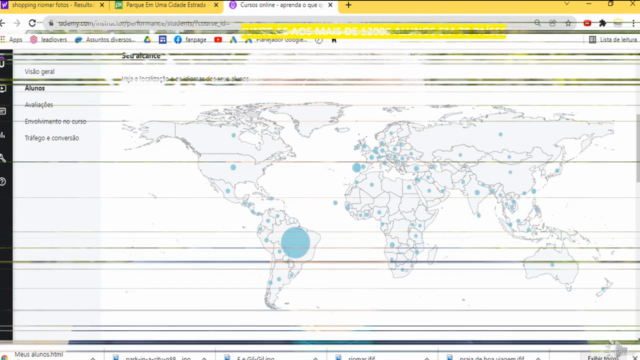The height and width of the screenshot is (360, 640).
Task: Expand options for riomar.jfif download
Action: click(427, 358)
